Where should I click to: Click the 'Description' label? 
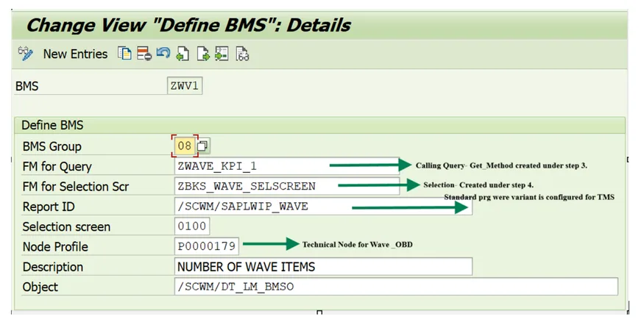pyautogui.click(x=52, y=267)
